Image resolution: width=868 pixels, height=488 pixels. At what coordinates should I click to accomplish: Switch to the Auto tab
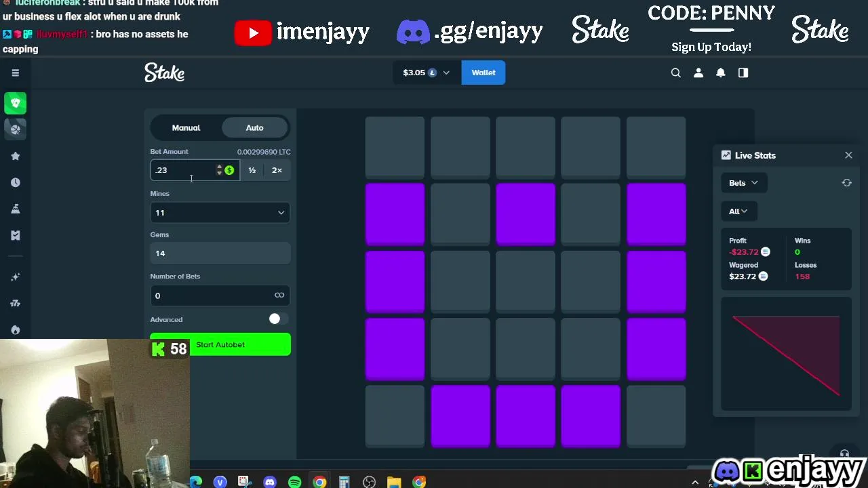[254, 127]
